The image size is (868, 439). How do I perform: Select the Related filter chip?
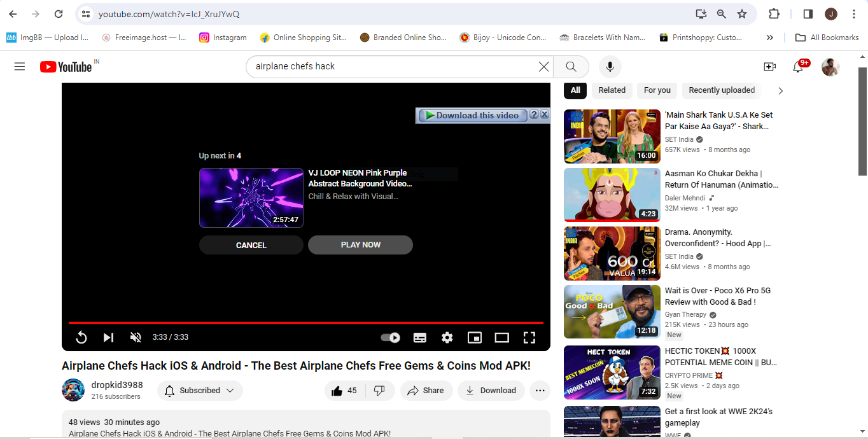[612, 90]
